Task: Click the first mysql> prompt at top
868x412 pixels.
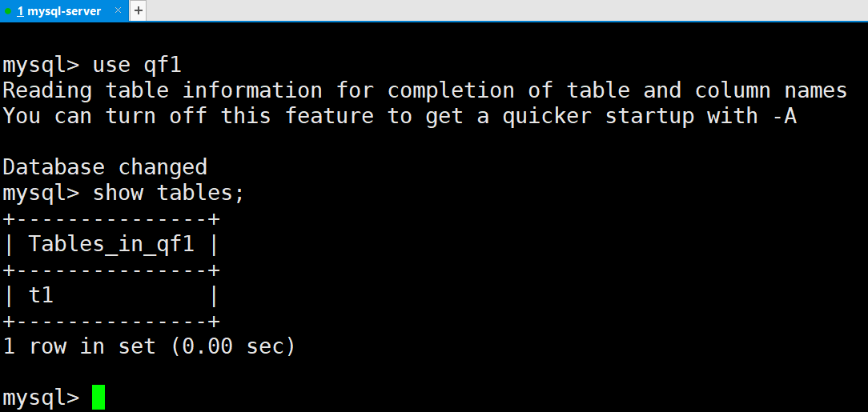Action: click(40, 65)
